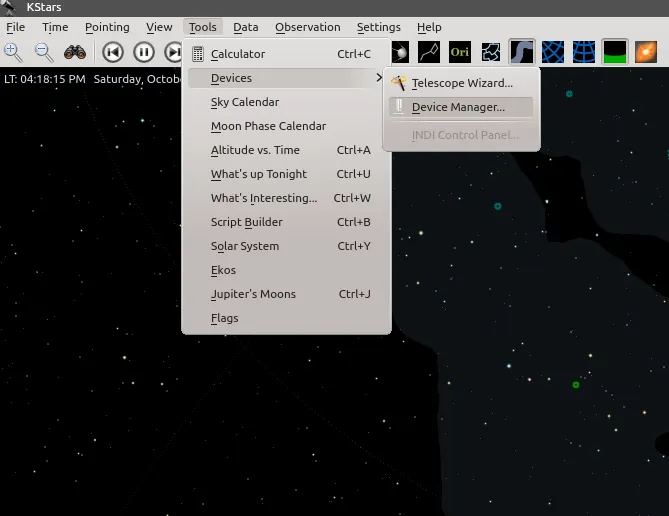Click the Device Manager item icon
This screenshot has height=516, width=669.
pos(399,107)
